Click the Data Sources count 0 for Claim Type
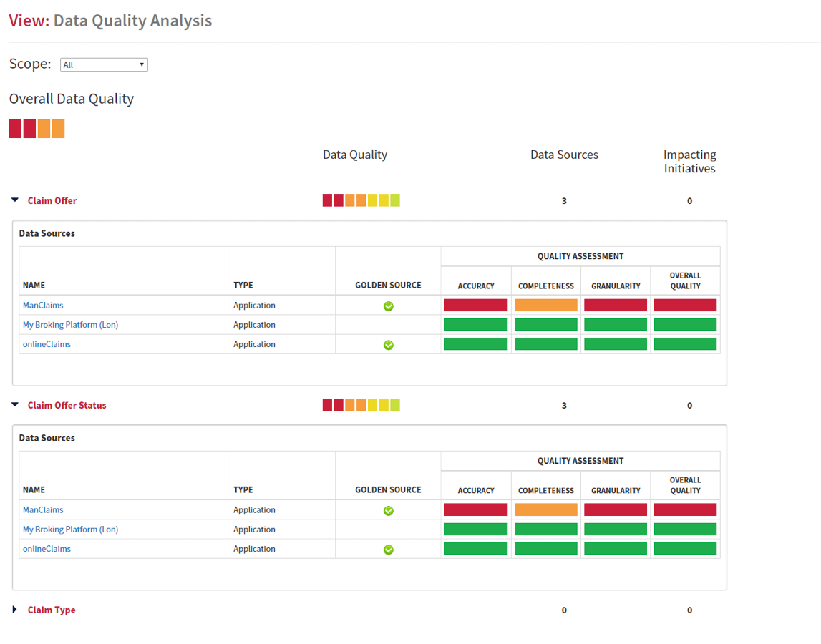The height and width of the screenshot is (644, 821). point(564,610)
